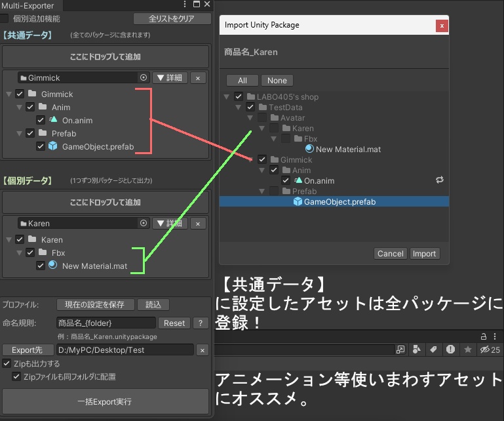Toggle the Zipも出力する checkbox
This screenshot has width=504, height=421.
(x=7, y=363)
